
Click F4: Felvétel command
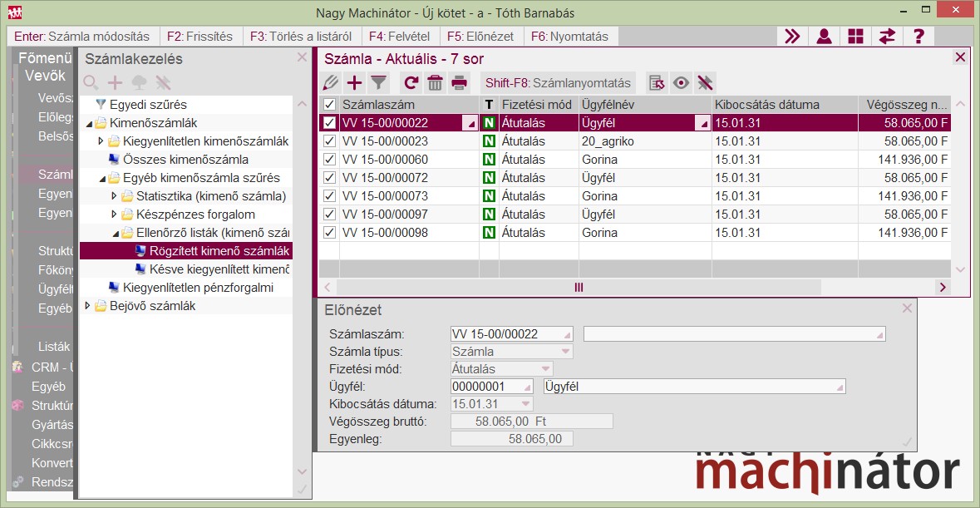pos(399,37)
